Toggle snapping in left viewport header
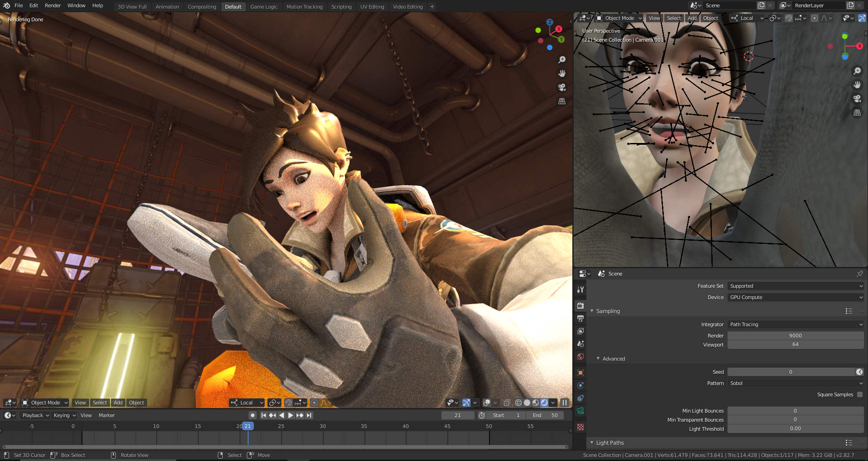The image size is (868, 461). pyautogui.click(x=288, y=403)
